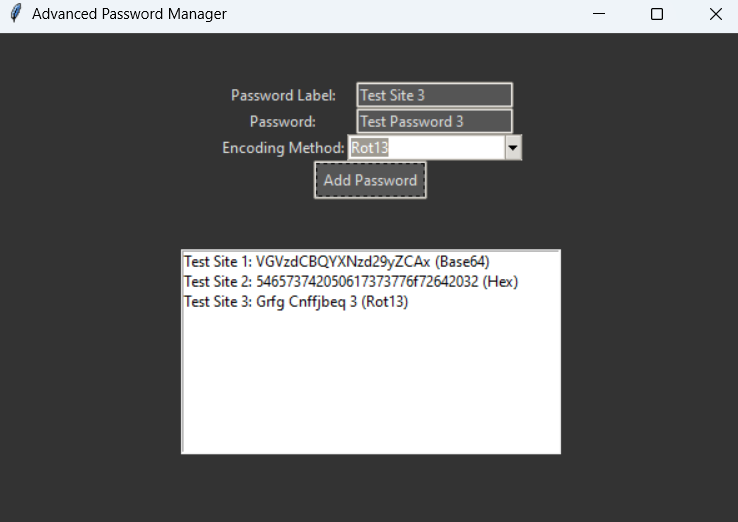Minimize the Advanced Password Manager window
Viewport: 738px width, 522px height.
[x=599, y=14]
